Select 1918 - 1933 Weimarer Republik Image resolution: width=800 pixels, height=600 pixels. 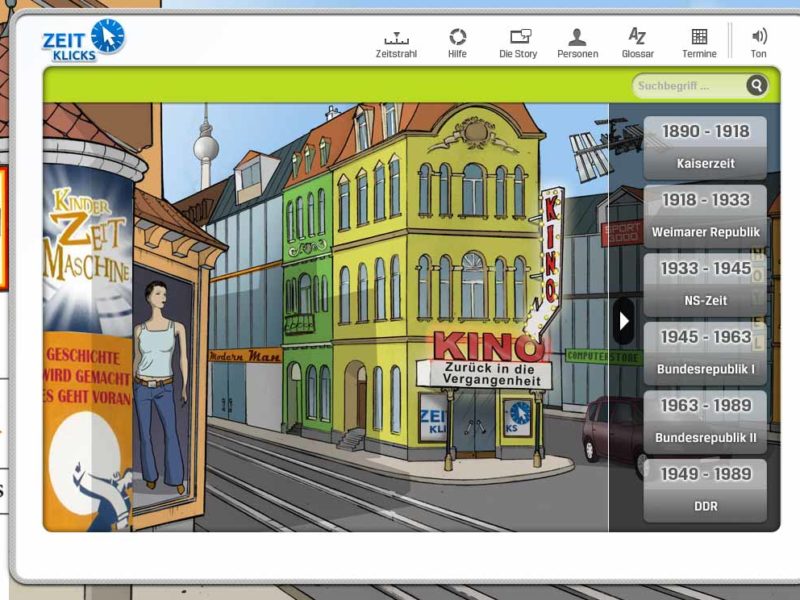[x=705, y=216]
